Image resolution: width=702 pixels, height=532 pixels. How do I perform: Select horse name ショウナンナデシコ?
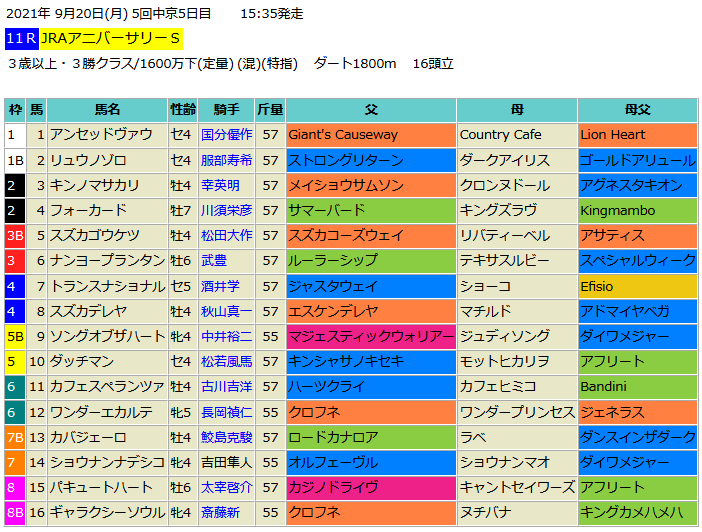107,462
